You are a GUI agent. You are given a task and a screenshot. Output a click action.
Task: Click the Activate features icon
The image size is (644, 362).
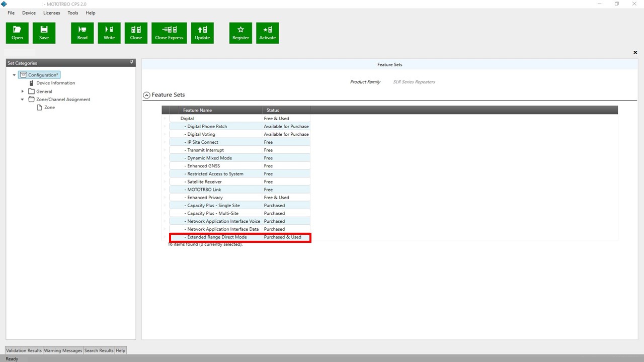[267, 32]
